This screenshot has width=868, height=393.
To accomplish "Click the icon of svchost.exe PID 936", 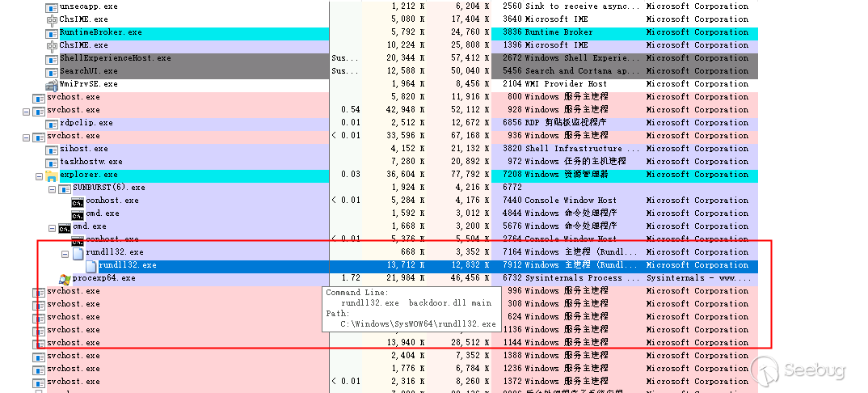I will (x=39, y=137).
